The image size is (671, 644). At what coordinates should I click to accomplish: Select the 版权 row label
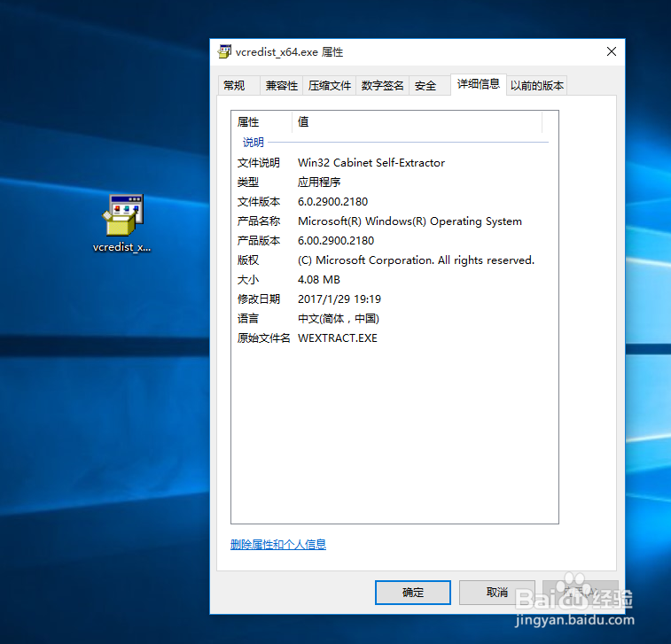click(248, 260)
